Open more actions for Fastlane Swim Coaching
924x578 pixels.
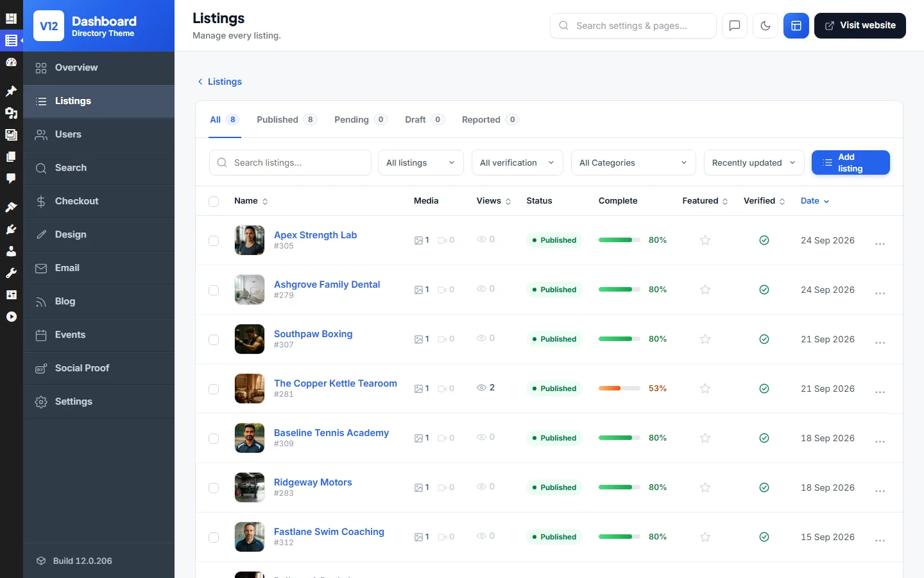880,539
